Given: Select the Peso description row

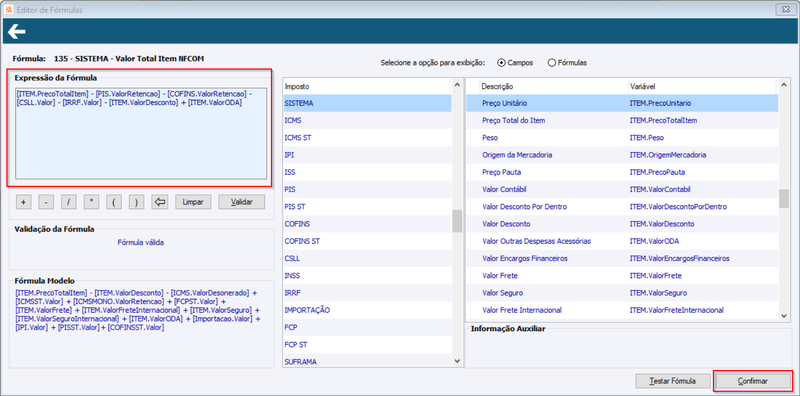Looking at the screenshot, I should pos(622,138).
